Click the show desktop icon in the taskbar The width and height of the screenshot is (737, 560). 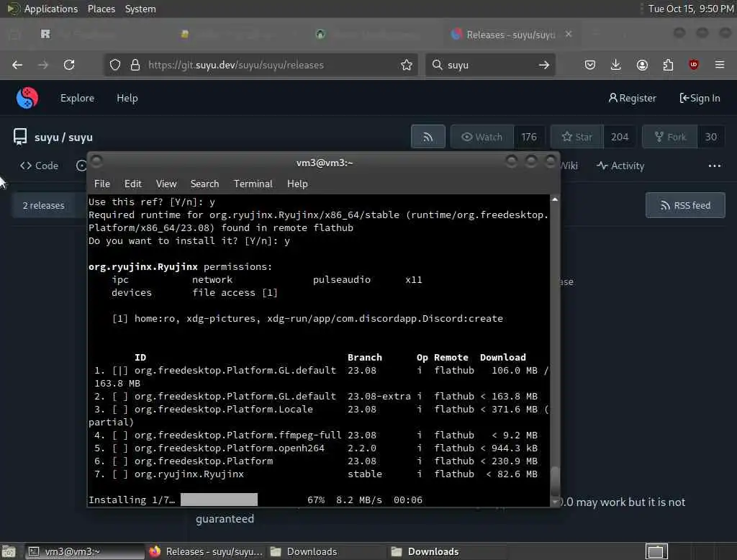(x=9, y=551)
